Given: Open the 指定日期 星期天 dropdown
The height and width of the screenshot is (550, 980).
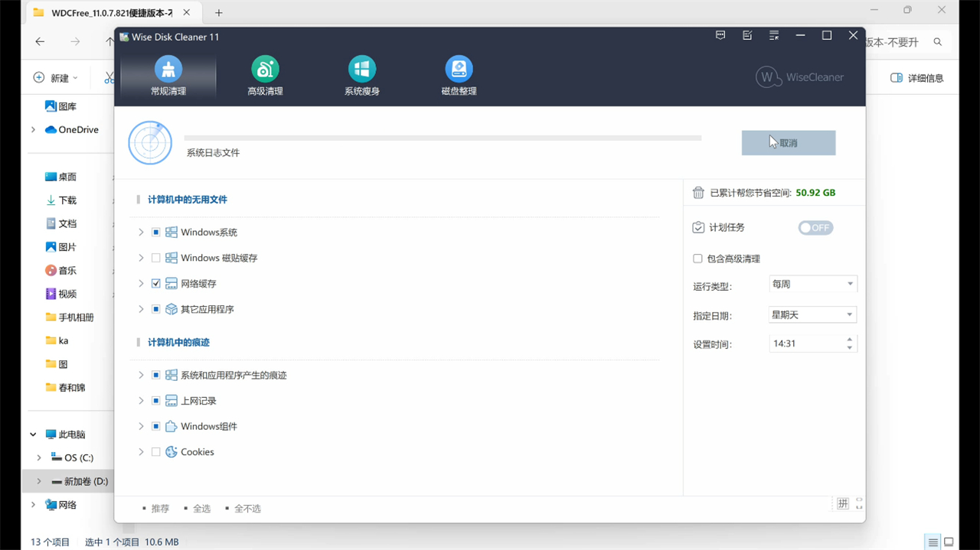Looking at the screenshot, I should click(813, 314).
